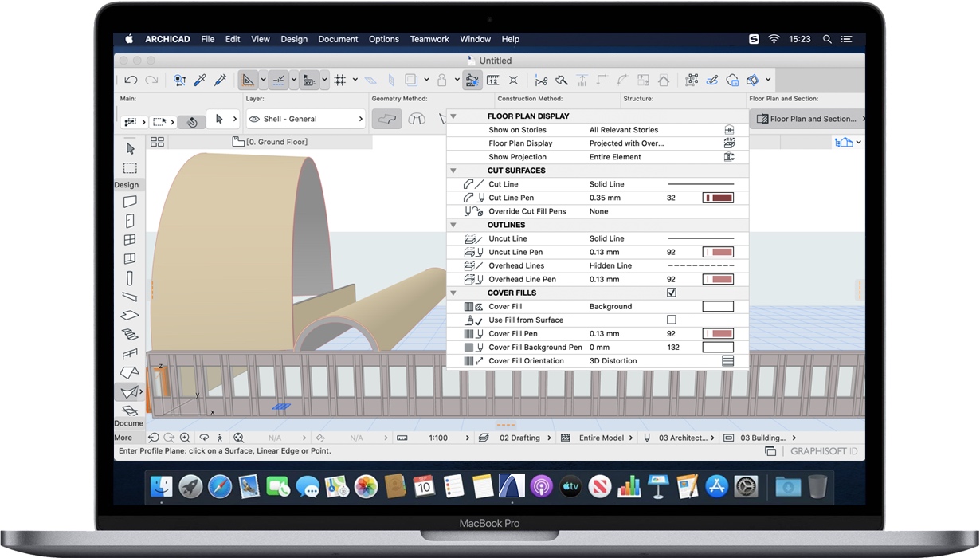Open the Design menu in the menu bar

click(294, 39)
